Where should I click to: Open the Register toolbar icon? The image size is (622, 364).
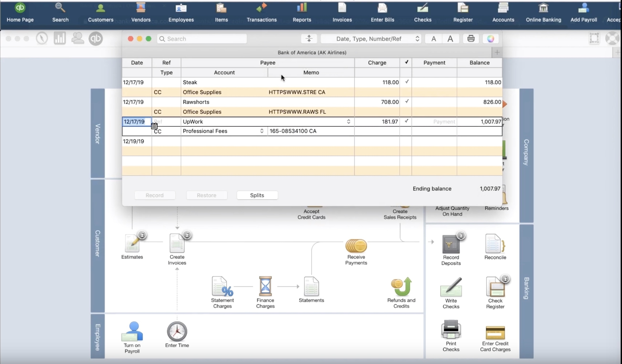[463, 13]
